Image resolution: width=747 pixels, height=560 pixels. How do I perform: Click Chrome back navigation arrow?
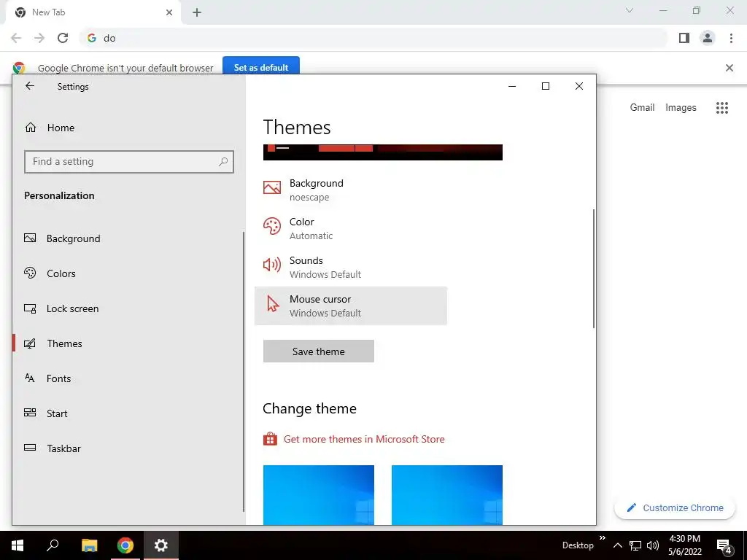coord(16,38)
